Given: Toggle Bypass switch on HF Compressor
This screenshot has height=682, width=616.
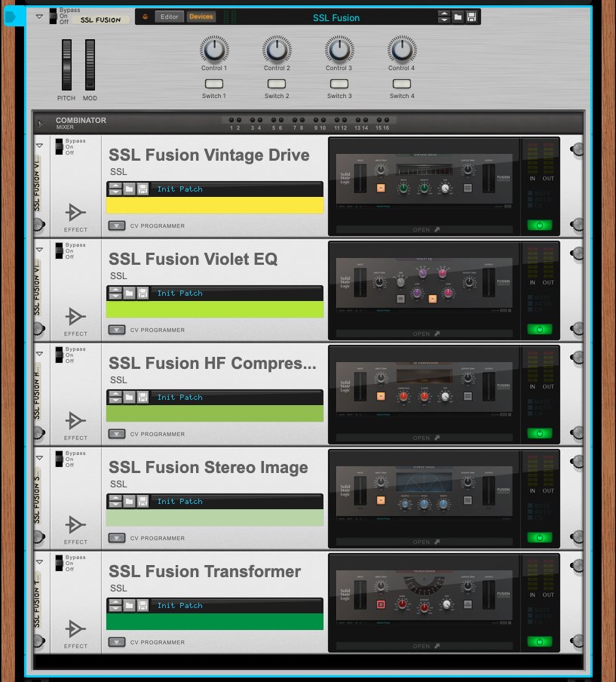Looking at the screenshot, I should [59, 355].
